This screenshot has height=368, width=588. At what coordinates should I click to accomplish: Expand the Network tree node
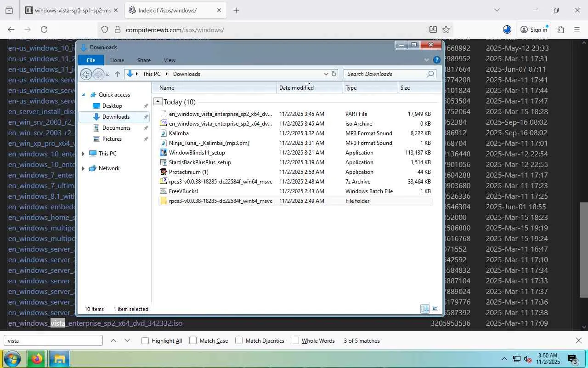pos(84,168)
